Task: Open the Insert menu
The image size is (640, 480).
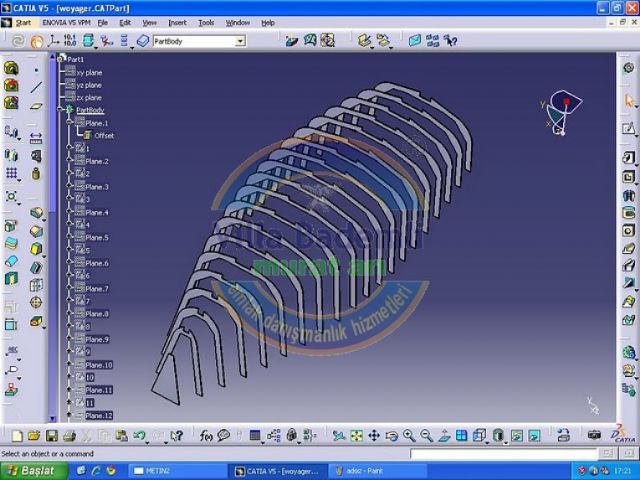Action: point(177,23)
